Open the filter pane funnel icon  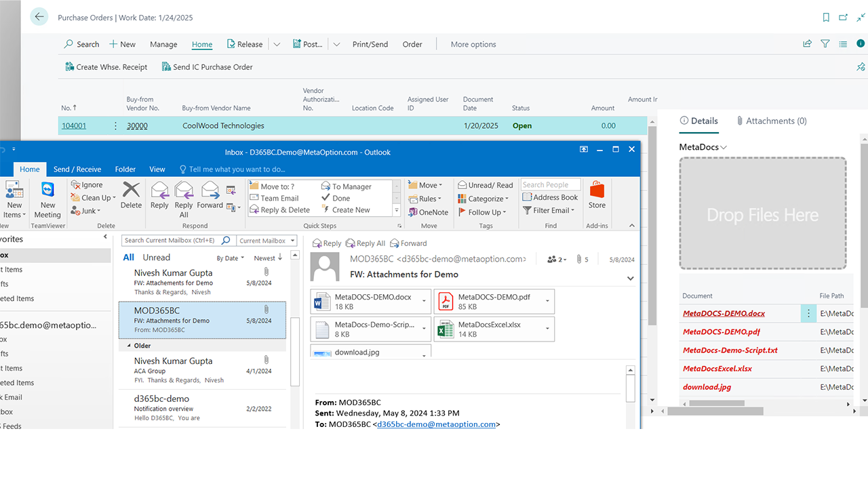pos(825,44)
